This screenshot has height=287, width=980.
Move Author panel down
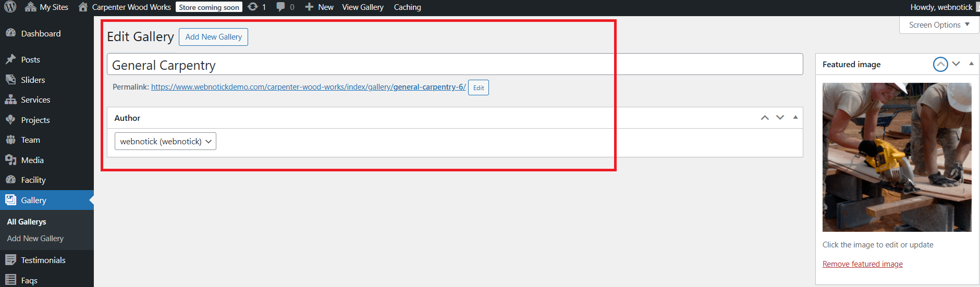tap(780, 118)
